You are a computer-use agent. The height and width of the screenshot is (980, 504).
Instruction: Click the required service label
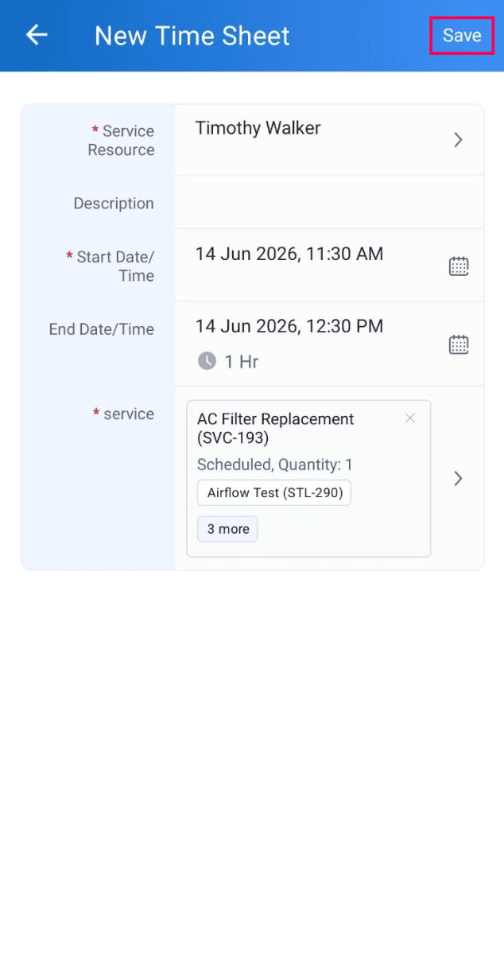[123, 414]
